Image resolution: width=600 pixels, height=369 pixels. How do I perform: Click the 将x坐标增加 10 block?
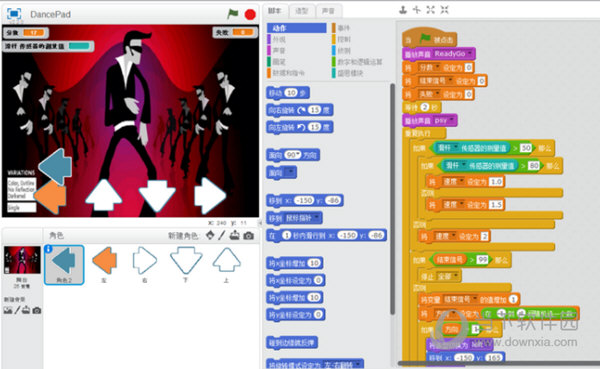click(x=295, y=263)
